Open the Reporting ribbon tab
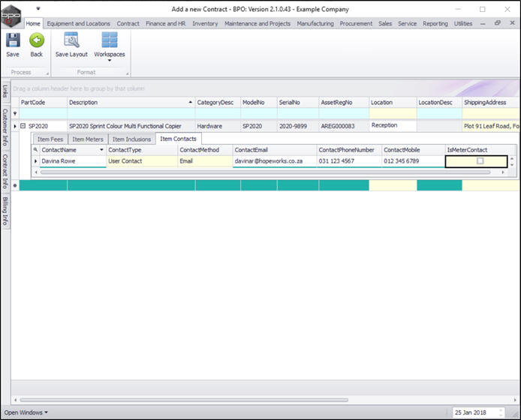Image resolution: width=521 pixels, height=420 pixels. click(x=435, y=23)
